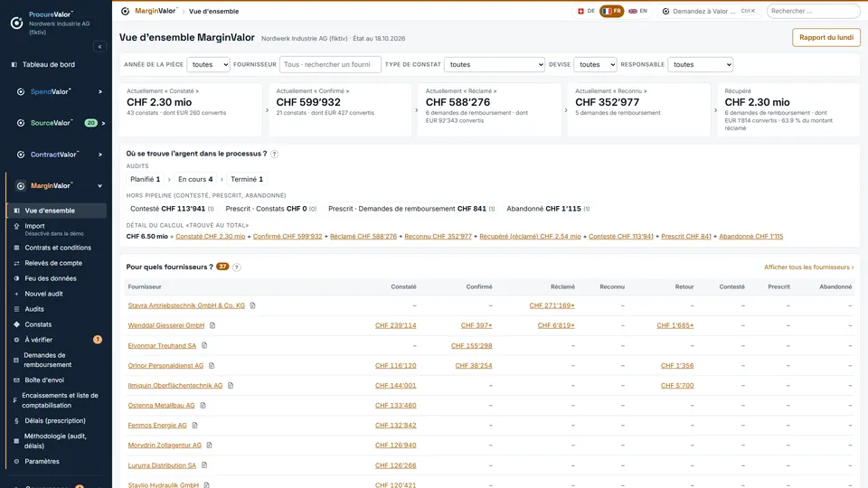Click the Boîte d'envoi envelope icon
The width and height of the screenshot is (868, 488).
pyautogui.click(x=16, y=380)
